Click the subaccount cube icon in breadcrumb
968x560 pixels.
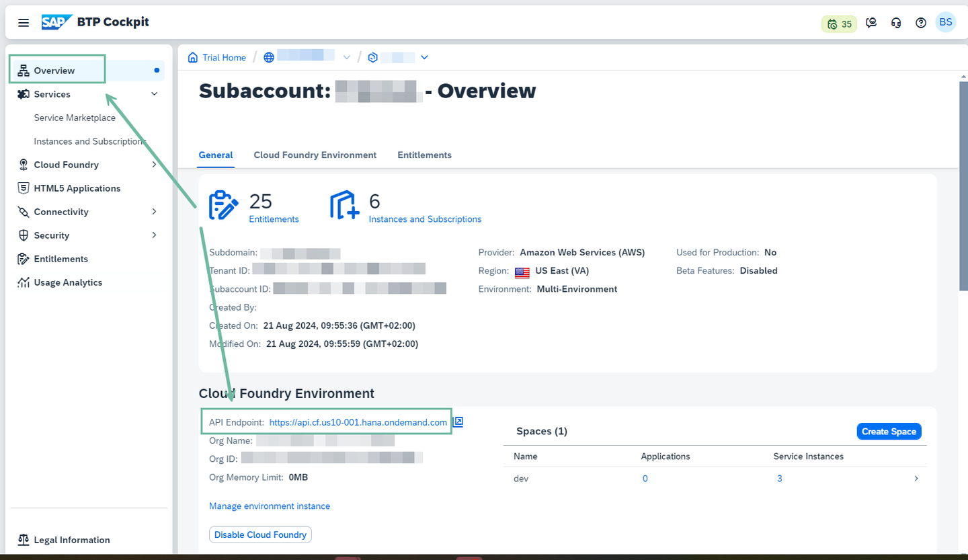coord(373,57)
